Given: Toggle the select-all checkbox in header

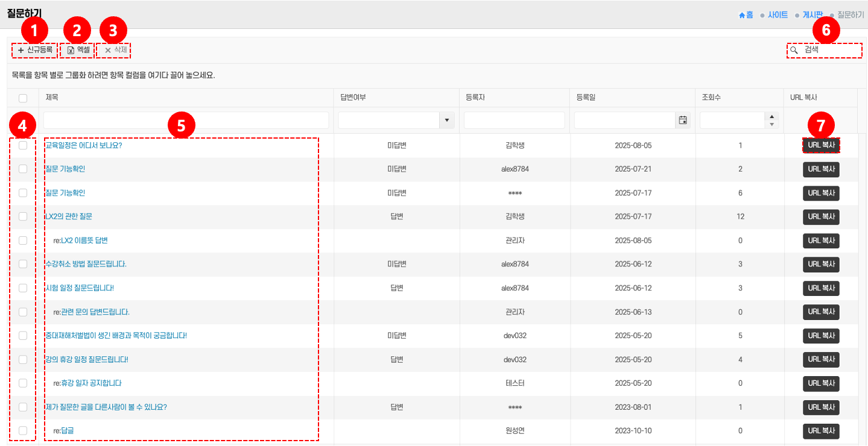Looking at the screenshot, I should tap(23, 98).
